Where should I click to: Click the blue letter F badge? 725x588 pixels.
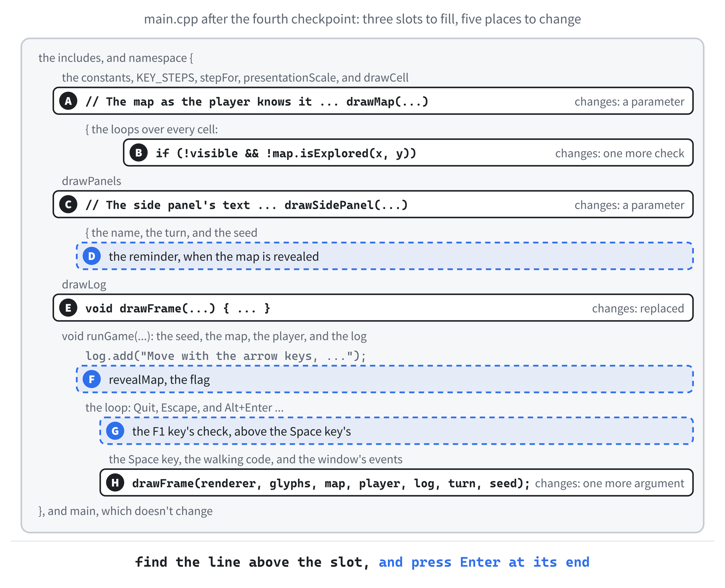(92, 379)
